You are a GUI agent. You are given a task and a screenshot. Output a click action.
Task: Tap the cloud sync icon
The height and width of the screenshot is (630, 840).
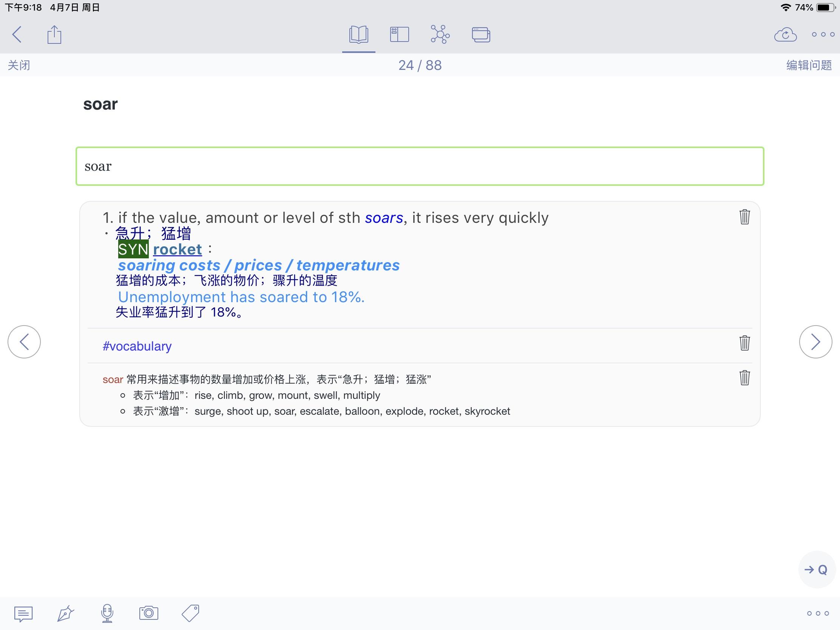coord(785,34)
